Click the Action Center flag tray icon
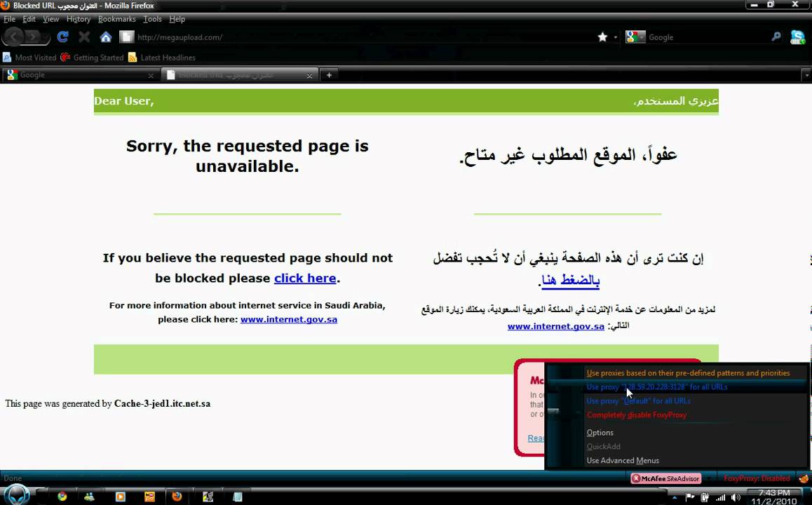Screen dimensions: 812x505 coord(690,497)
